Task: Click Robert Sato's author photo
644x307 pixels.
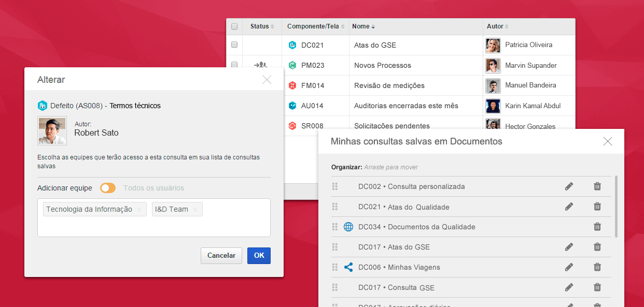Action: point(52,131)
